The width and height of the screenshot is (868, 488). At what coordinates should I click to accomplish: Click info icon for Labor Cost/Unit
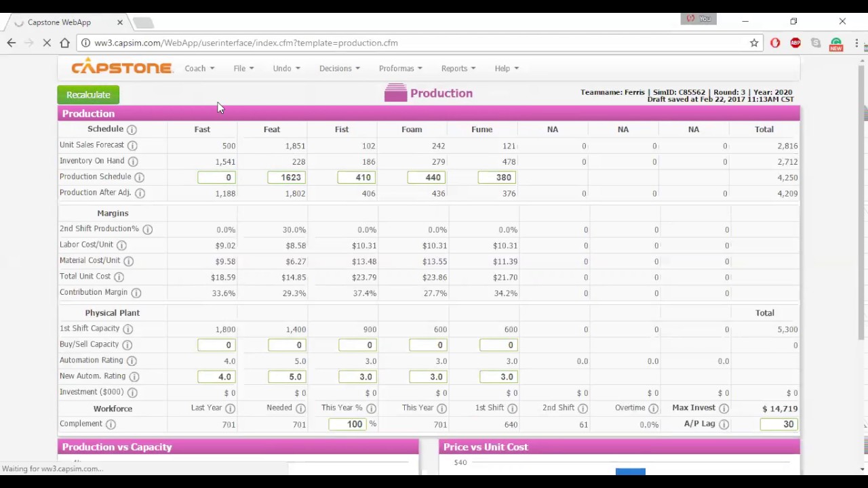tap(121, 245)
